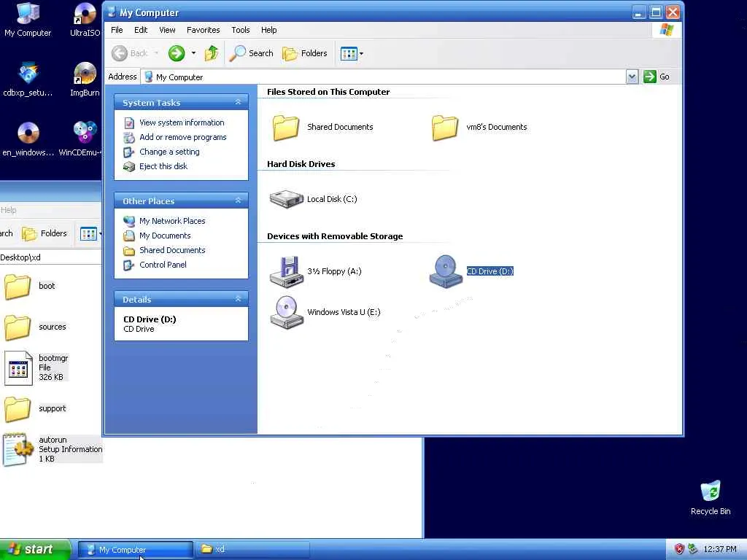The width and height of the screenshot is (747, 560).
Task: Open vm8's Documents folder icon
Action: (x=445, y=128)
